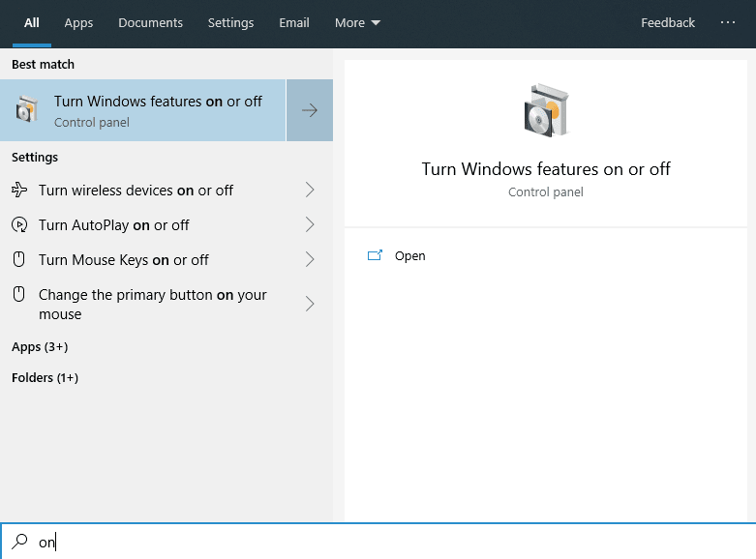Expand chevron for Turn Mouse Keys on or off
This screenshot has height=559, width=756.
tap(310, 259)
